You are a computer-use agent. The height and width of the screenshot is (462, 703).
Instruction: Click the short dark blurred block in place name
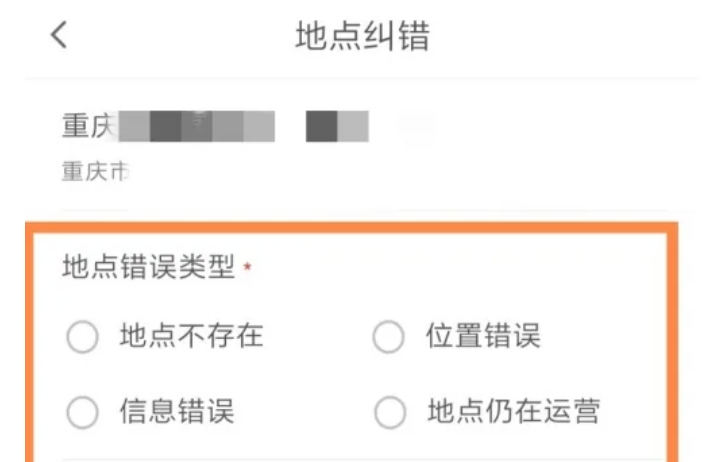337,127
